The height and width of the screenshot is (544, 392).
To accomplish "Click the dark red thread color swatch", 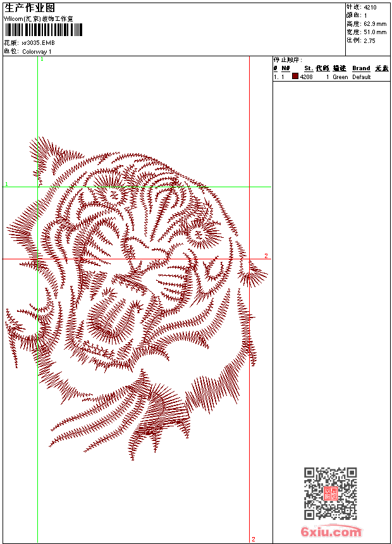I will click(x=295, y=77).
